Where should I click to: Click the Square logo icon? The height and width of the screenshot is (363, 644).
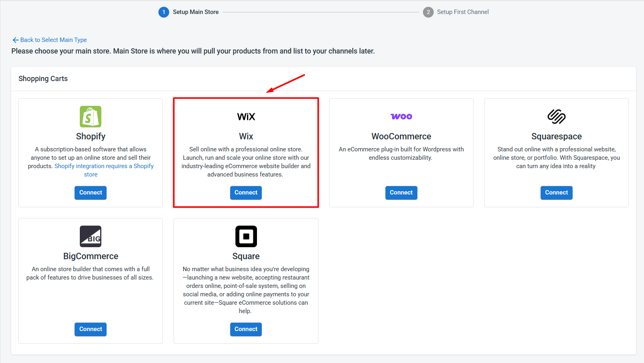246,236
